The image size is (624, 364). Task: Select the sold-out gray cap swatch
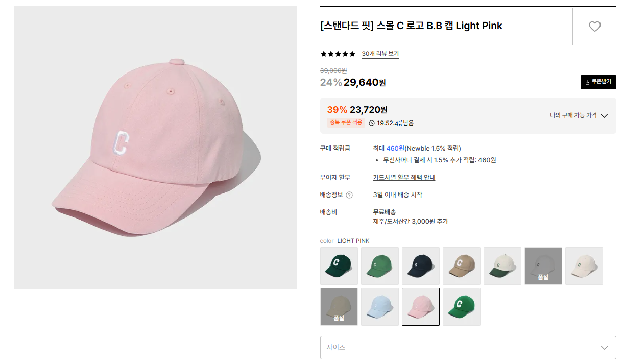coord(543,266)
